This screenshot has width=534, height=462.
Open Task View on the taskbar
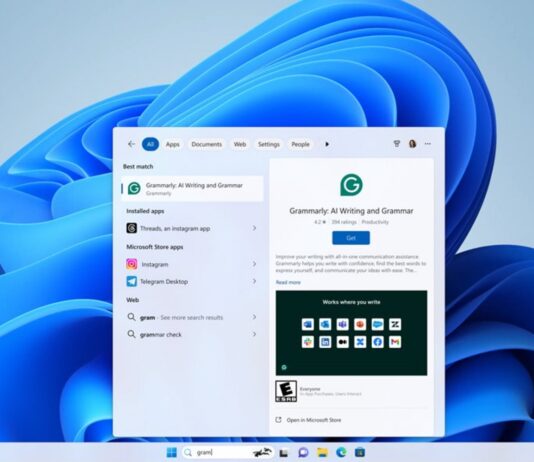tap(284, 453)
